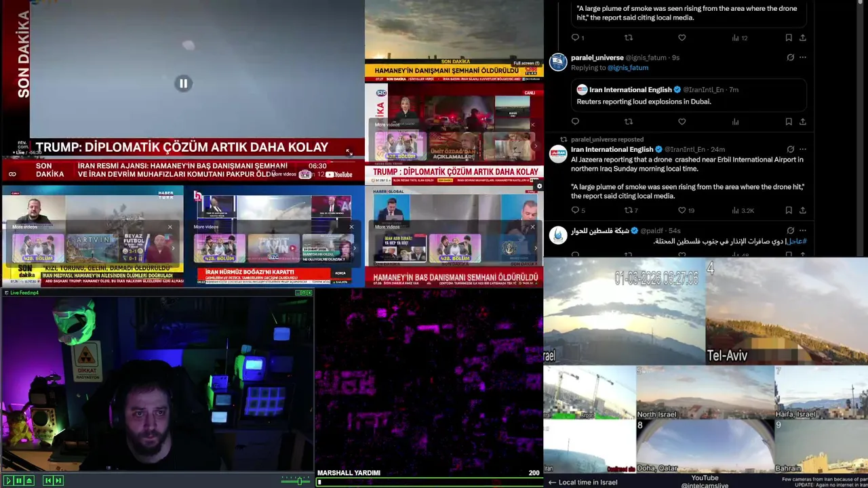Repost paralel_universe Dubai tweet

(628, 122)
